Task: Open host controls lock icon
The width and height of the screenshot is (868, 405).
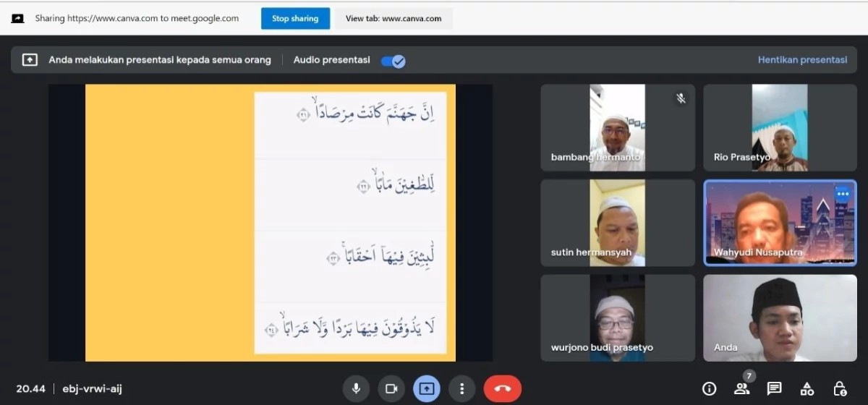Action: coord(839,388)
